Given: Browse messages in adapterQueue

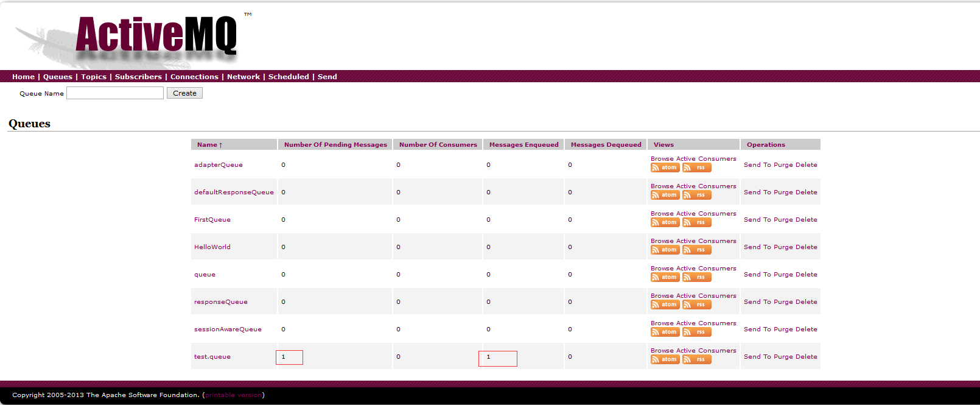Looking at the screenshot, I should coord(662,159).
